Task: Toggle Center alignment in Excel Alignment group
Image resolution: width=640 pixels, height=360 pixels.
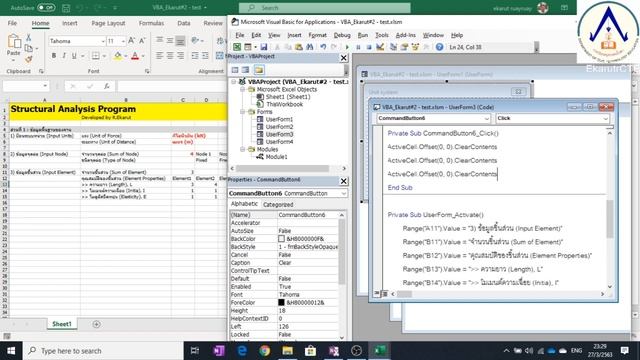Action: coord(170,56)
